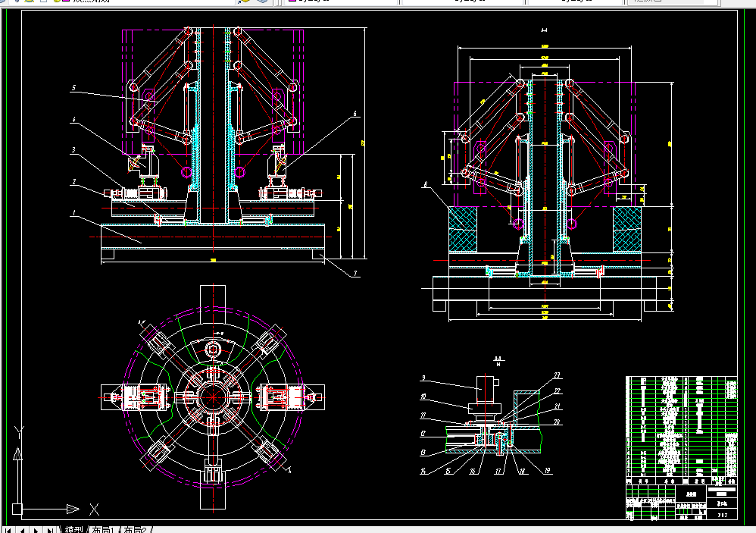Select the Y axis label of UCS icon
Viewport: 756px width, 533px height.
tap(19, 431)
